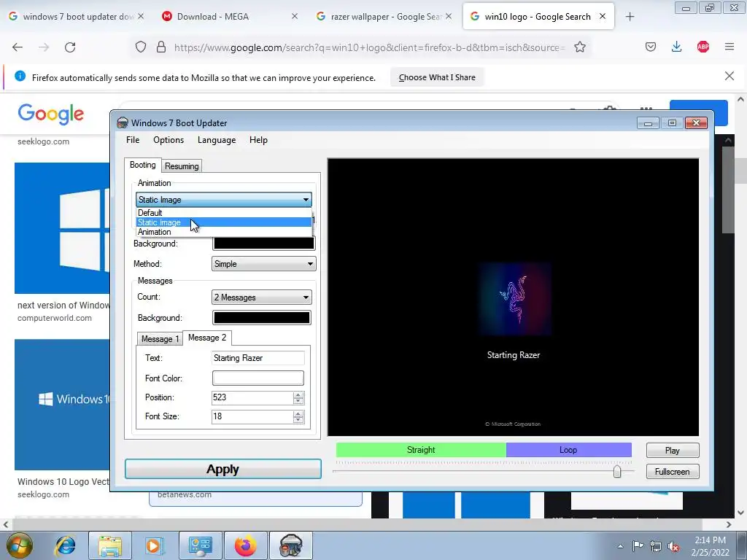Dismiss the Firefox data notification bar

[x=729, y=76]
